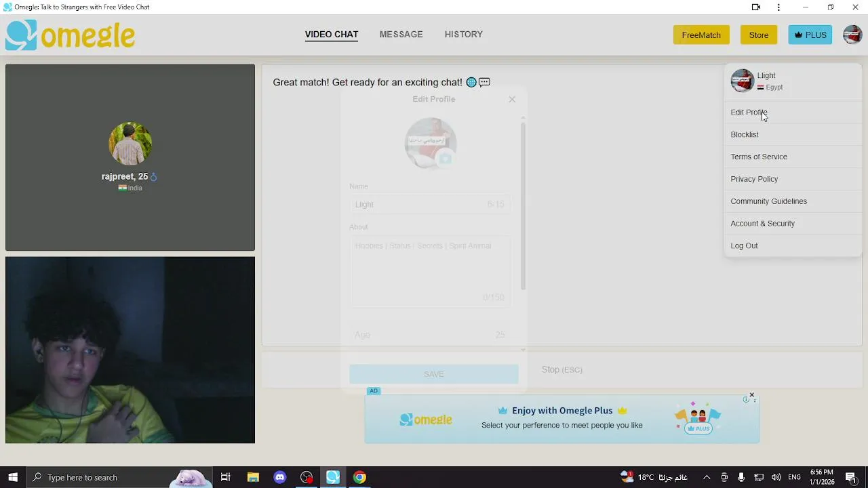
Task: Open Task View on the taskbar
Action: point(226,477)
